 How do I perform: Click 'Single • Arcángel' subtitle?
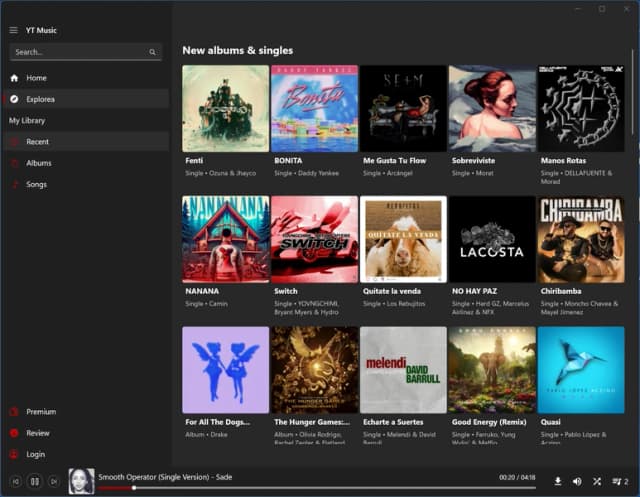tap(388, 173)
